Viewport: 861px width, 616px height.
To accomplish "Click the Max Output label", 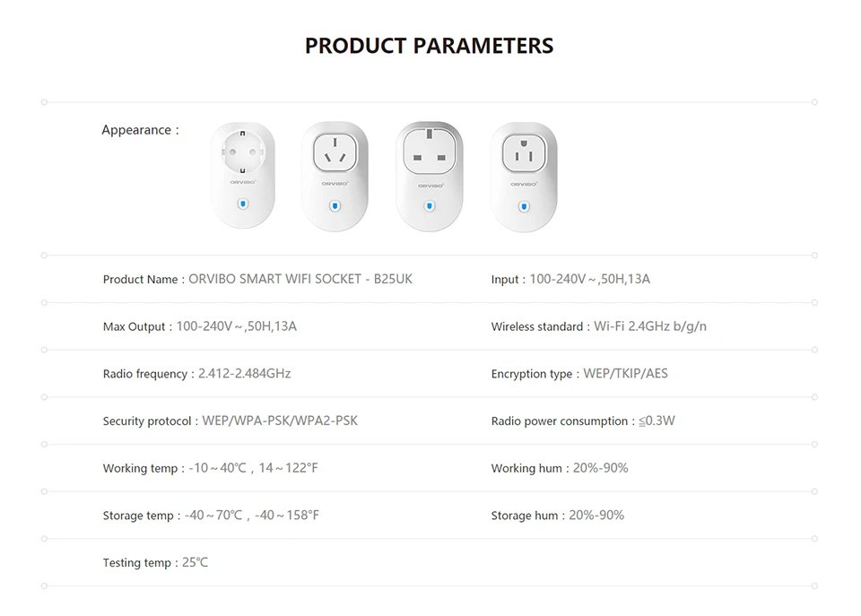I will (x=137, y=326).
